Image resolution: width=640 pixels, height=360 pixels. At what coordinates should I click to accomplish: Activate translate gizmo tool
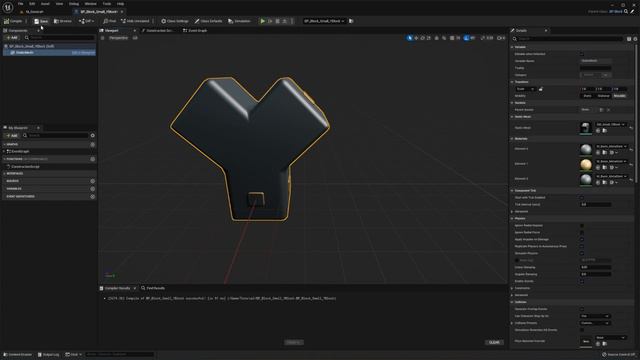click(416, 38)
